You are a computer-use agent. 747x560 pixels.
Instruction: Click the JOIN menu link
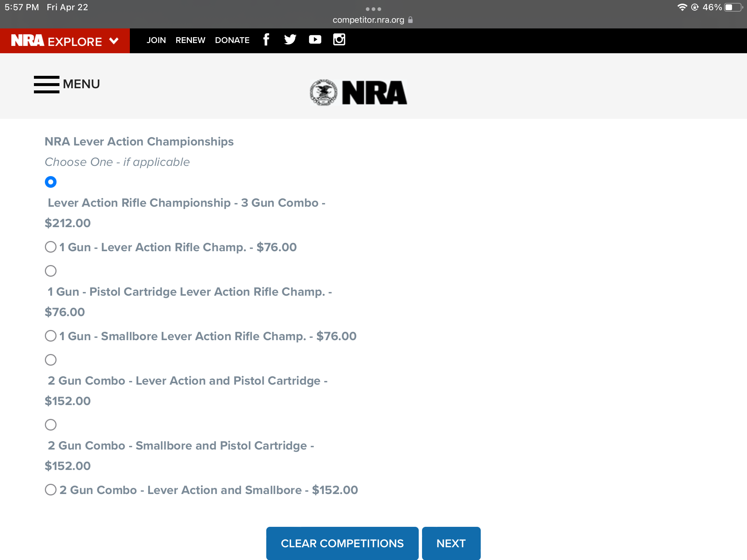(x=156, y=40)
